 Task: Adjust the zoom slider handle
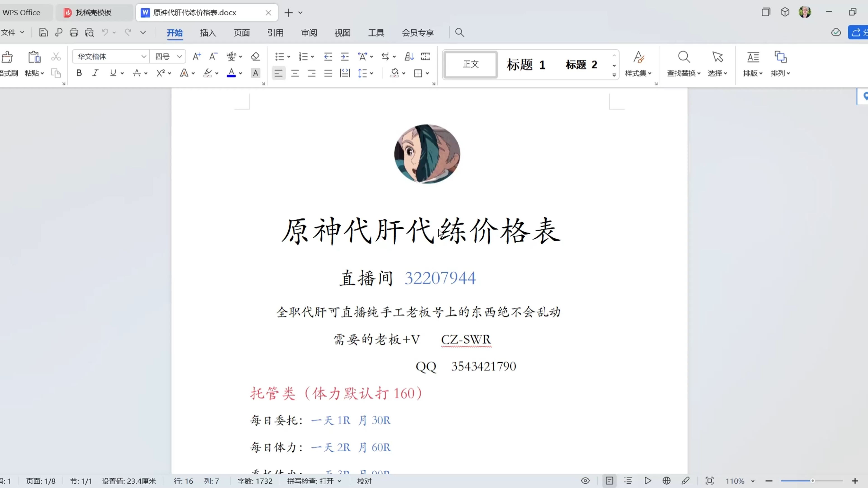[812, 481]
